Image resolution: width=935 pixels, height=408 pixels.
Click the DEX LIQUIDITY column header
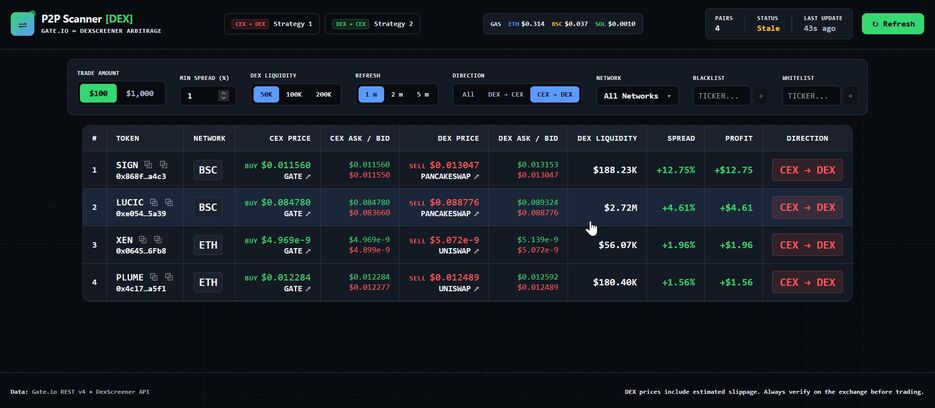(x=607, y=138)
